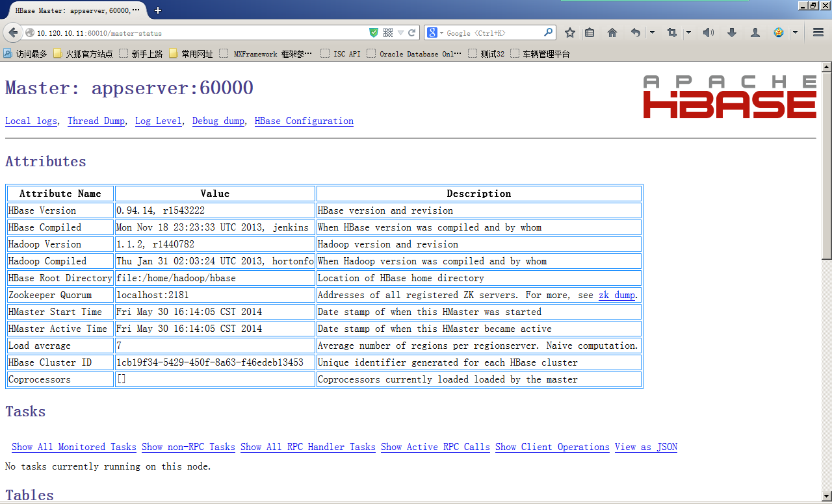Click the Master: appserver:60000 heading
The width and height of the screenshot is (832, 504).
coord(129,88)
